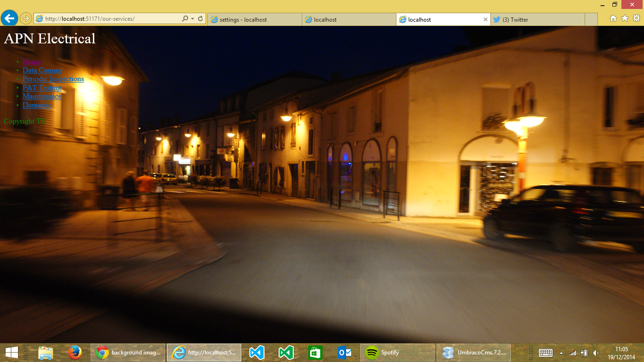The width and height of the screenshot is (644, 362).
Task: Close the active localhost tab
Action: (486, 20)
